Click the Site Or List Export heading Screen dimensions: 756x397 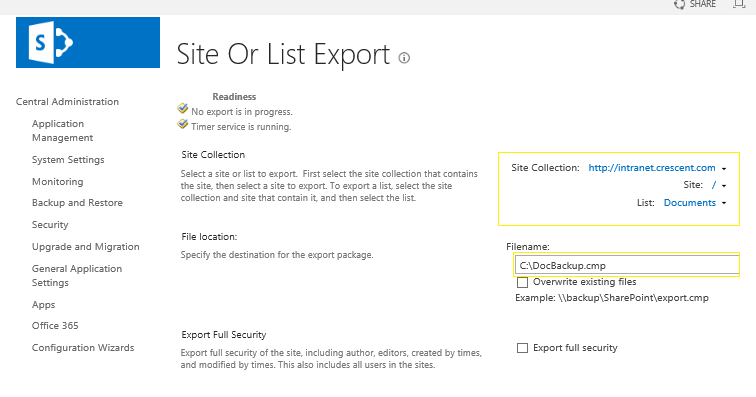coord(283,54)
